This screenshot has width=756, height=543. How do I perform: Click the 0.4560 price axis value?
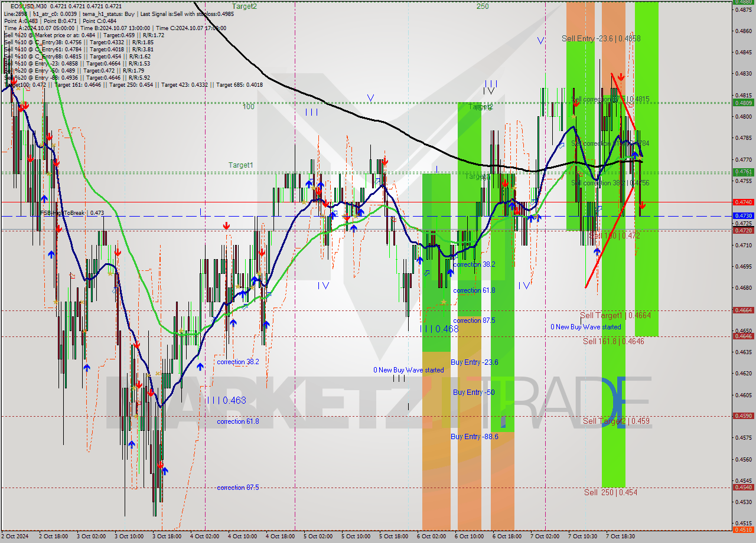pos(743,459)
